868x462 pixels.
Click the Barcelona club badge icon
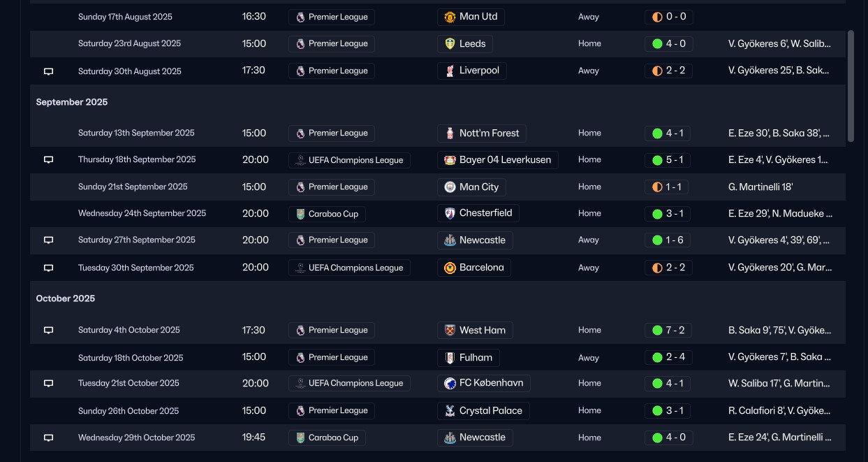450,268
